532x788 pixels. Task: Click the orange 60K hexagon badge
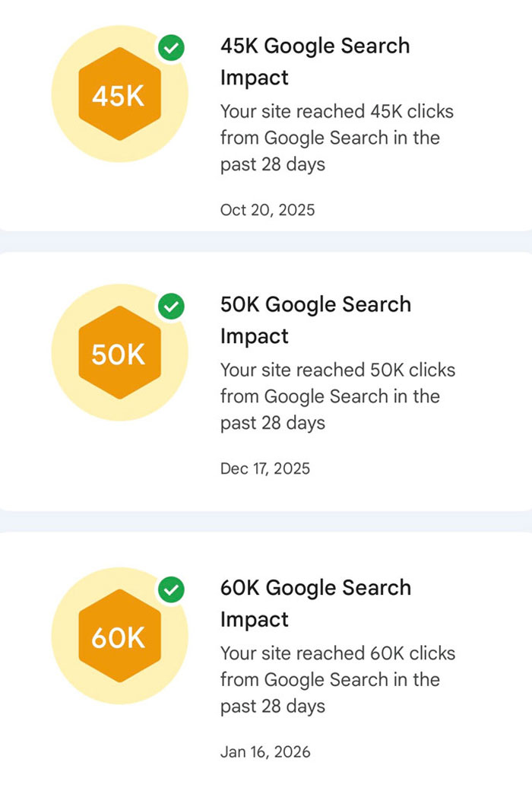click(119, 638)
